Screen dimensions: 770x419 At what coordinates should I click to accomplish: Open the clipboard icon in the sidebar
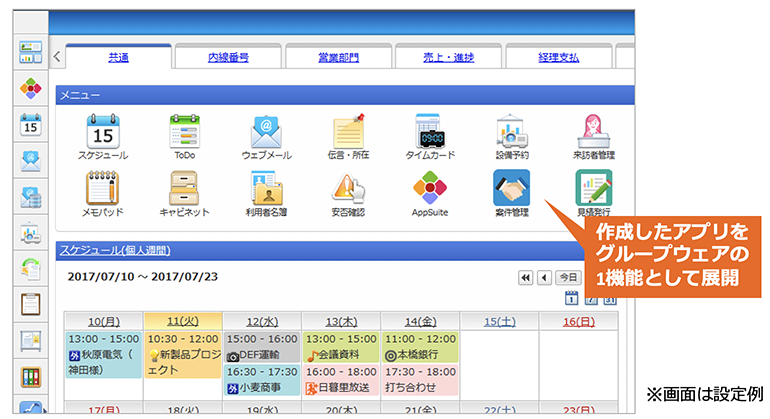(x=30, y=305)
